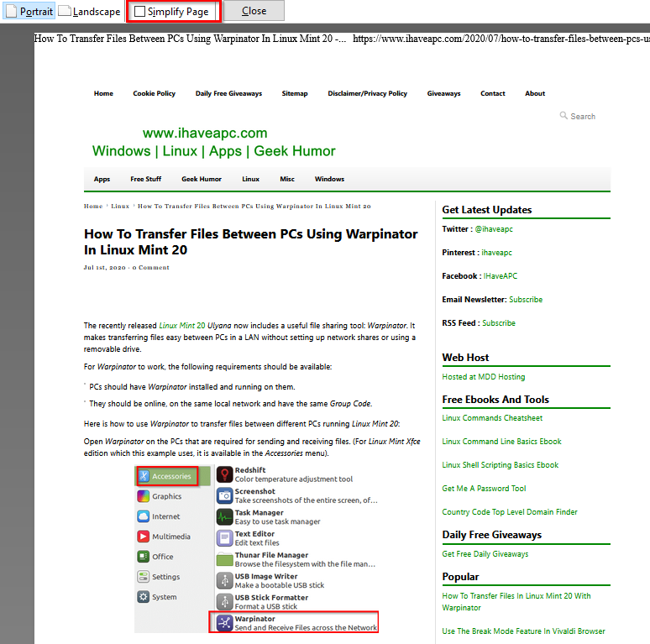650x644 pixels.
Task: Select Landscape page orientation
Action: coord(90,11)
